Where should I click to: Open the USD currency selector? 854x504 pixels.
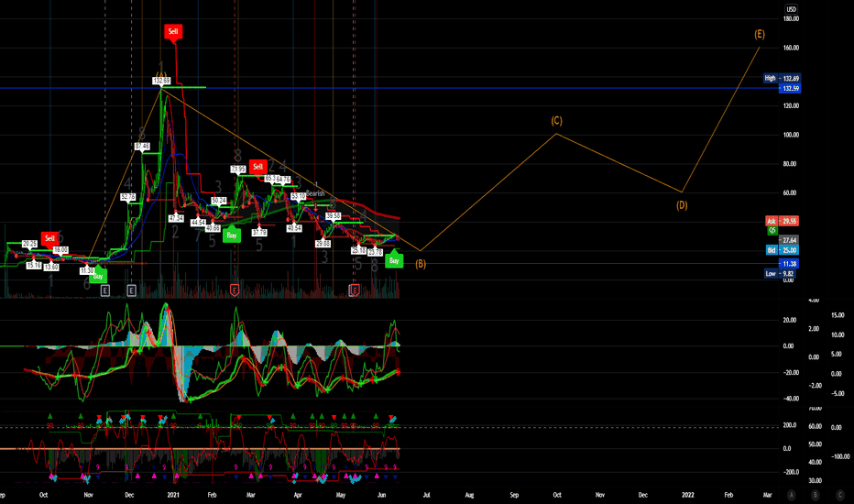click(791, 9)
